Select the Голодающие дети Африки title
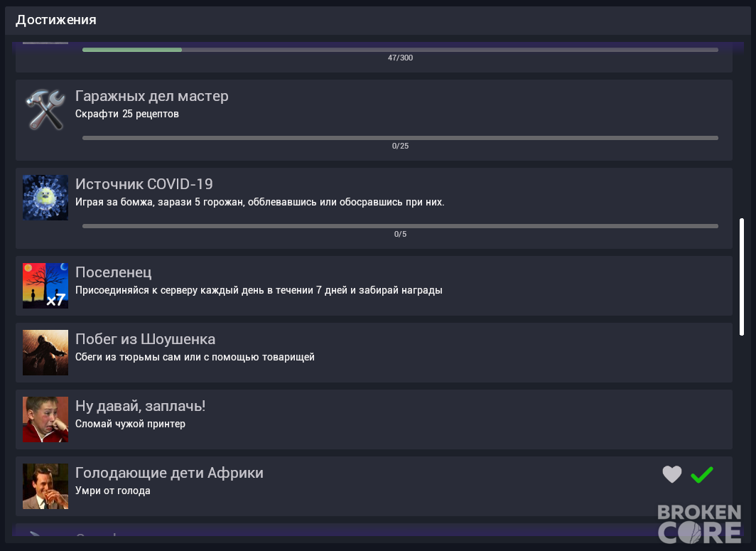The height and width of the screenshot is (551, 756). 169,473
